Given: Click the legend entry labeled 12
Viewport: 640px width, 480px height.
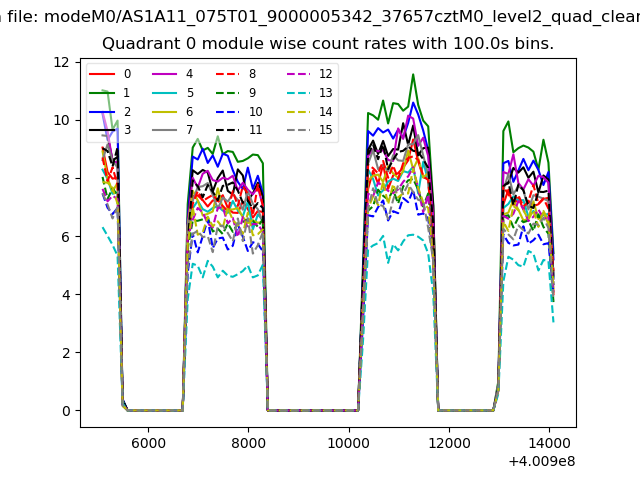Looking at the screenshot, I should pyautogui.click(x=310, y=74).
